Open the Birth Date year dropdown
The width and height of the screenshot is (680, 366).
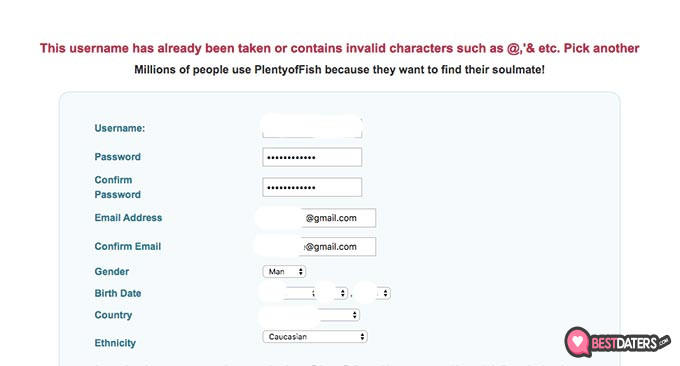tap(374, 294)
